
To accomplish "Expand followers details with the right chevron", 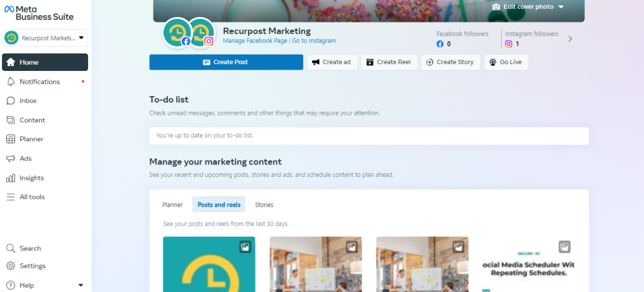I will click(570, 39).
